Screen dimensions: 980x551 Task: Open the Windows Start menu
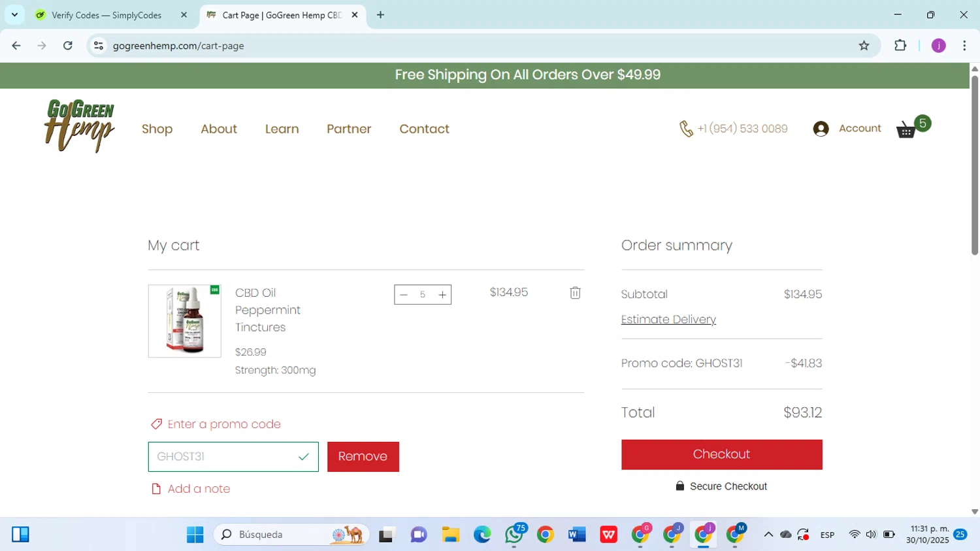coord(195,535)
